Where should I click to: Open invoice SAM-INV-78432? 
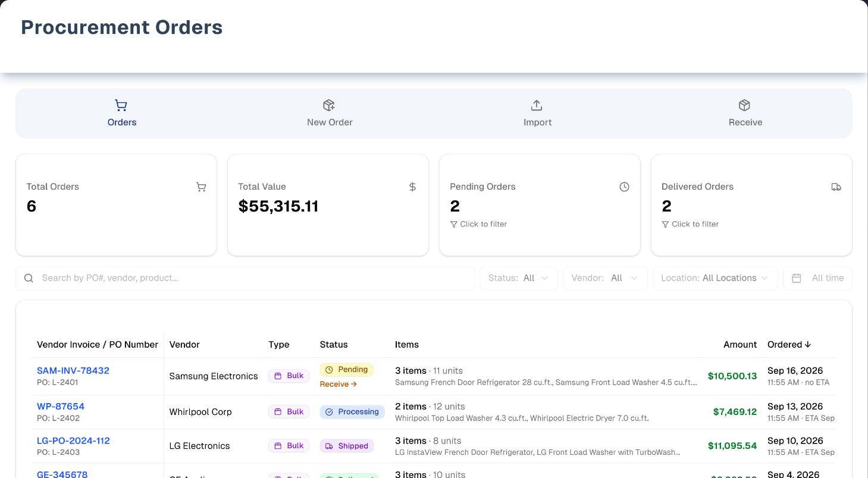pos(73,370)
